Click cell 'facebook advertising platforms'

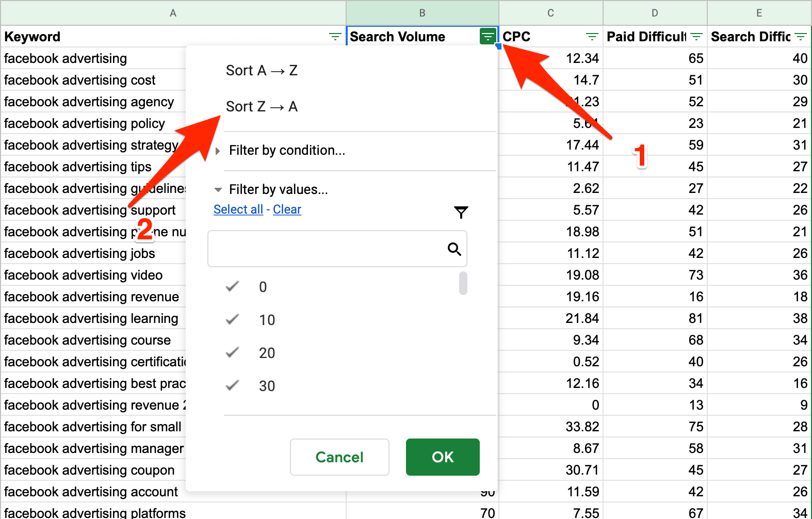click(173, 511)
